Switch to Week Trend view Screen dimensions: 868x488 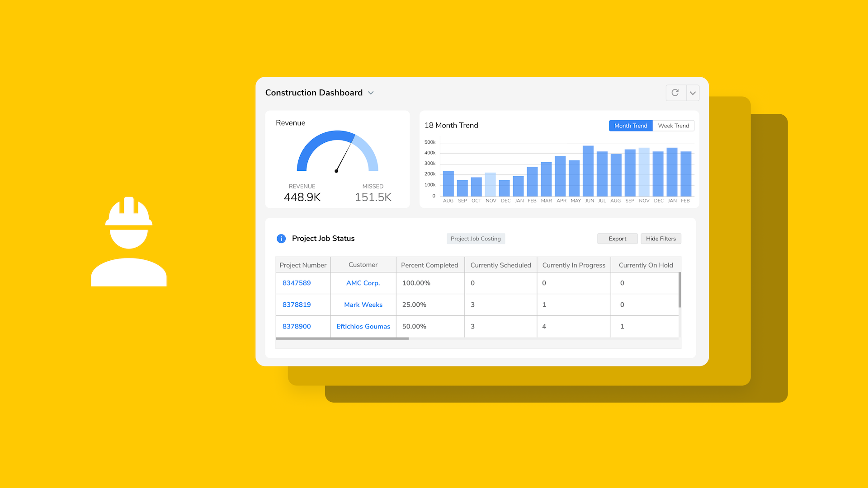tap(674, 126)
